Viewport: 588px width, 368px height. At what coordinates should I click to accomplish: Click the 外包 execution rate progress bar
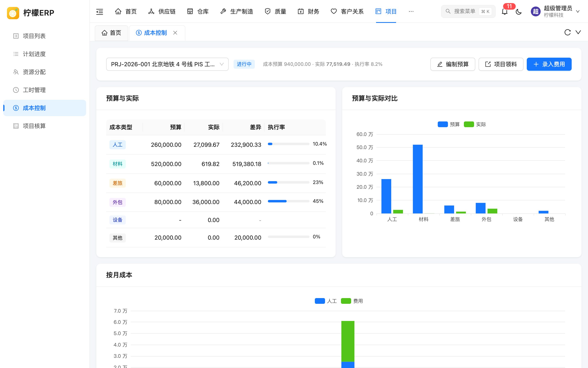(288, 201)
